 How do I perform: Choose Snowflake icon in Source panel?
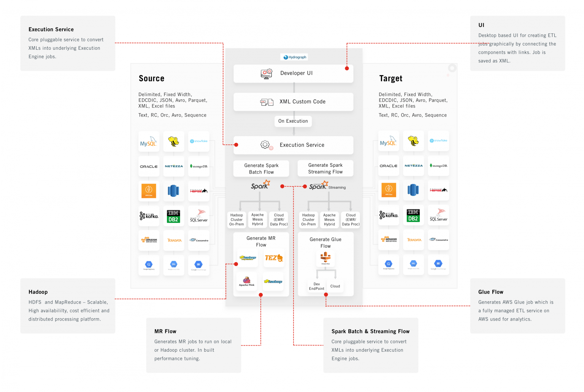coord(198,141)
